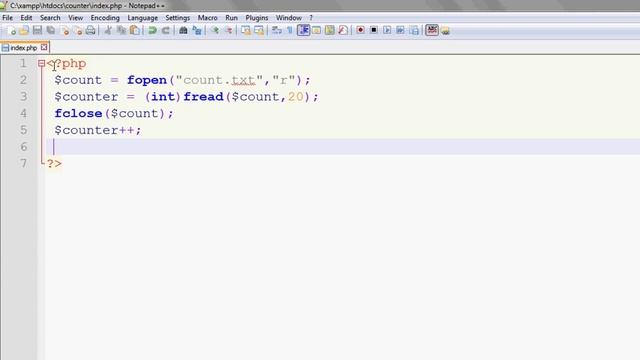Viewport: 640px width, 360px height.
Task: Collapse the php code fold on line 1
Action: 41,63
